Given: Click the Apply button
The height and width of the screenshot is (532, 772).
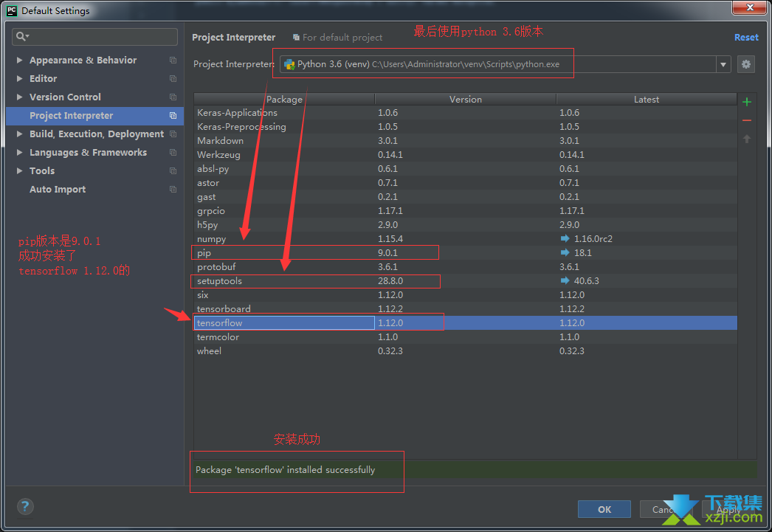Looking at the screenshot, I should coord(728,509).
